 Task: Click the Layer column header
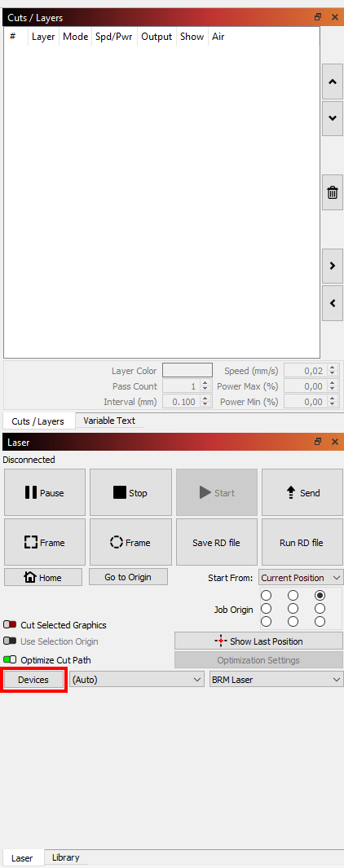tap(43, 37)
